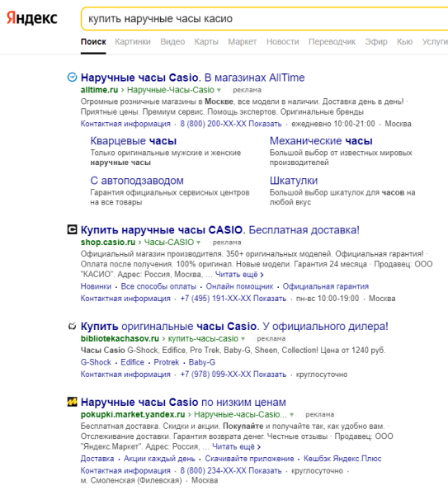Show the Casio phone +7 (495) 191-XX-XX
Viewport: 448px width, 495px height.
pos(233,299)
